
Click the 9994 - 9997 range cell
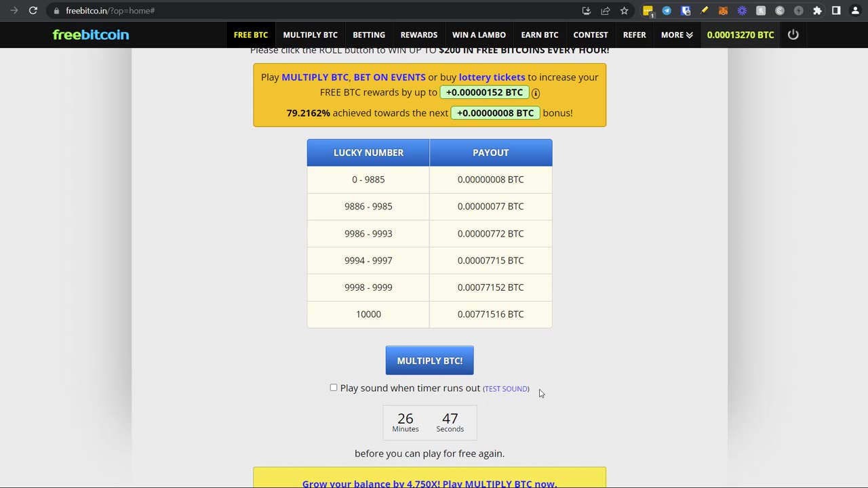(368, 260)
